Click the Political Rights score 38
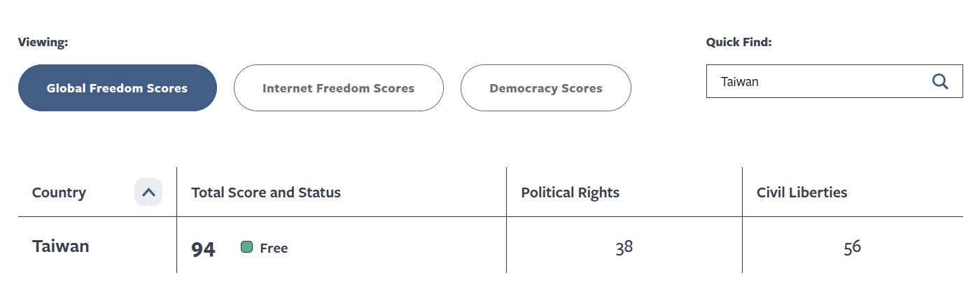Screen dimensions: 980x294 click(624, 247)
